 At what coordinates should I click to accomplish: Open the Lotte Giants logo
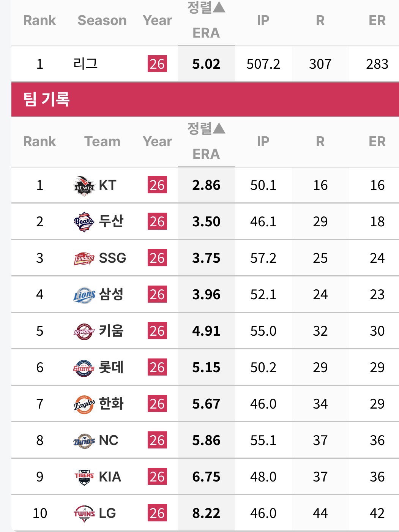click(84, 368)
